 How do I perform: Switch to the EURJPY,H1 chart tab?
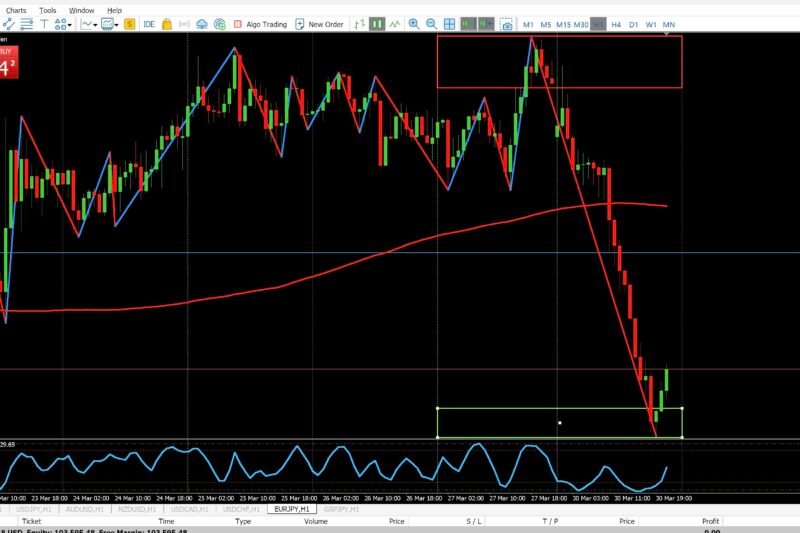click(292, 509)
